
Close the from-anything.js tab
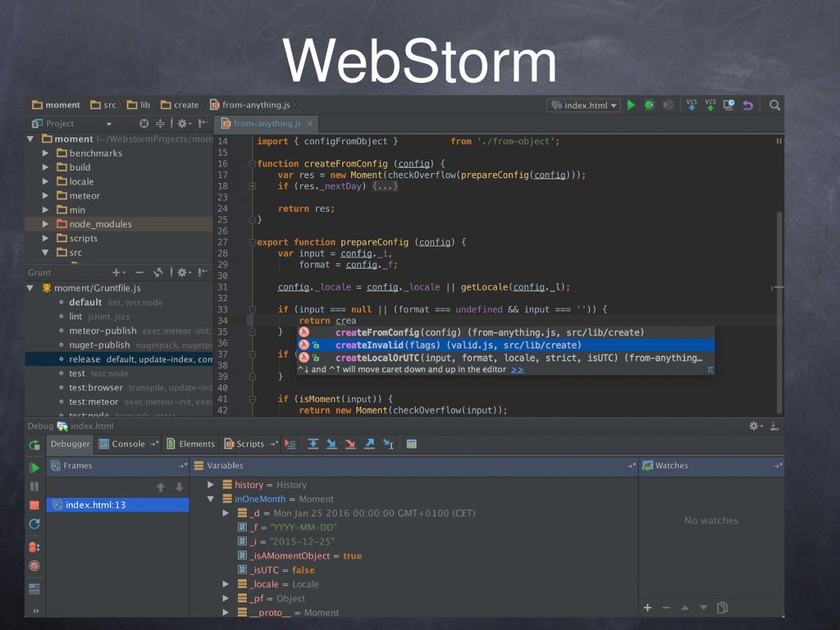309,124
